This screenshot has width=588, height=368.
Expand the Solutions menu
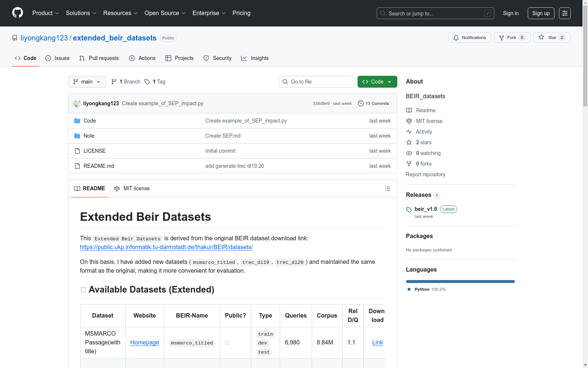81,13
